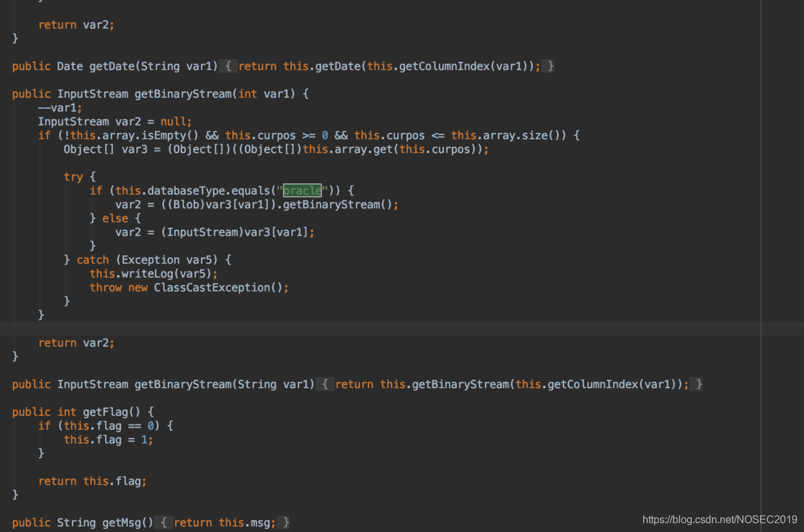Click closing fold brace ending the getMsg line

[283, 522]
